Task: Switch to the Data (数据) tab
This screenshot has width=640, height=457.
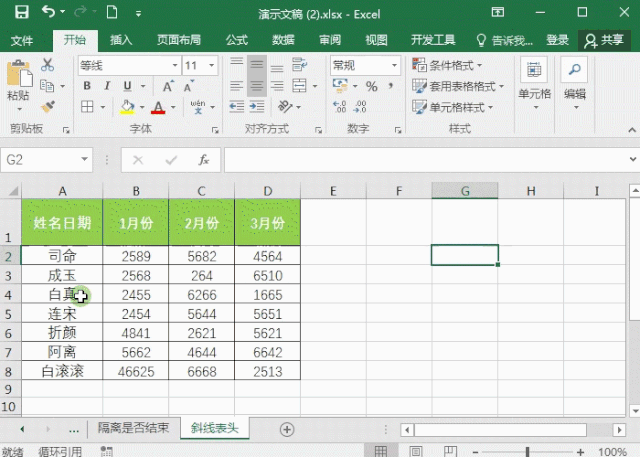Action: tap(283, 40)
